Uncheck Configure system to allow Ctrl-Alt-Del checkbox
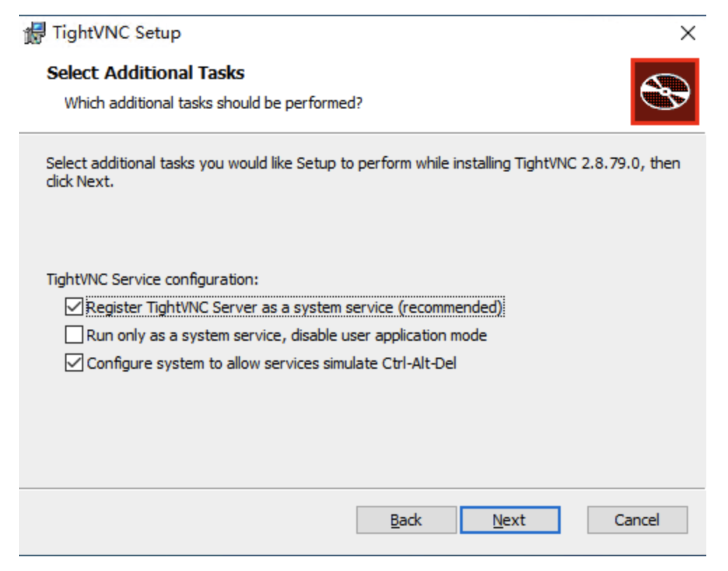Viewport: 728px width, 571px height. point(73,362)
